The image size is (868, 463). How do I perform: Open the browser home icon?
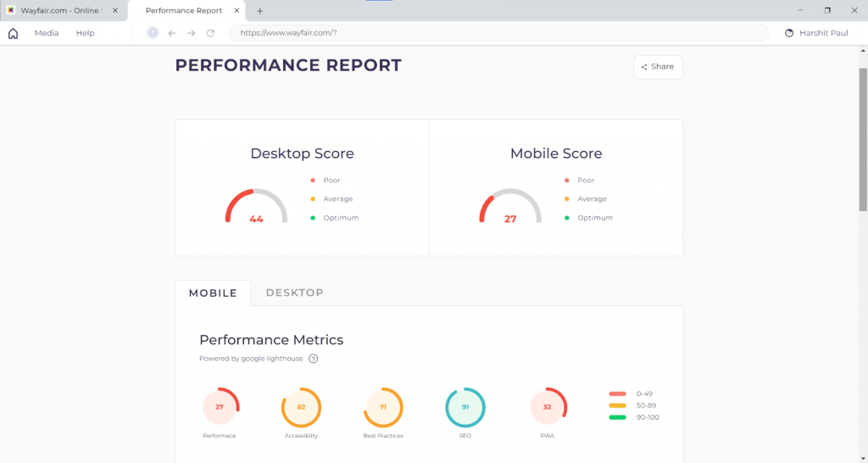13,33
